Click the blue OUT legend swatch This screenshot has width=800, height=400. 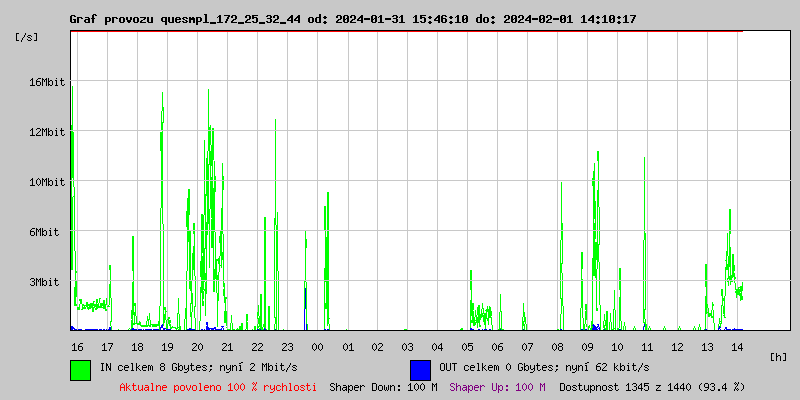(x=420, y=369)
